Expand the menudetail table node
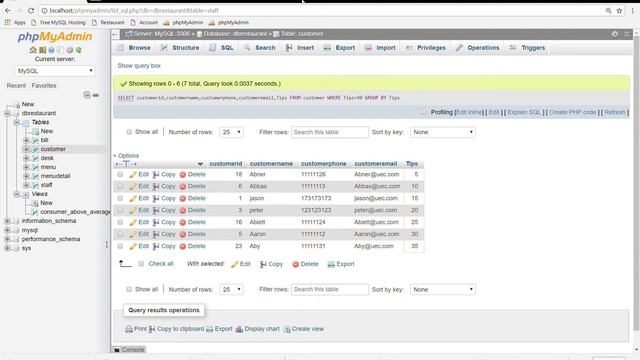The height and width of the screenshot is (360, 640). point(26,176)
